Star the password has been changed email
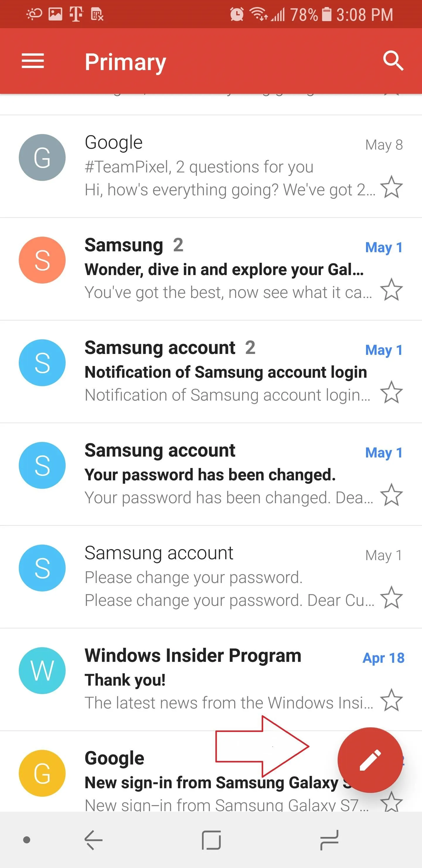 coord(391,495)
